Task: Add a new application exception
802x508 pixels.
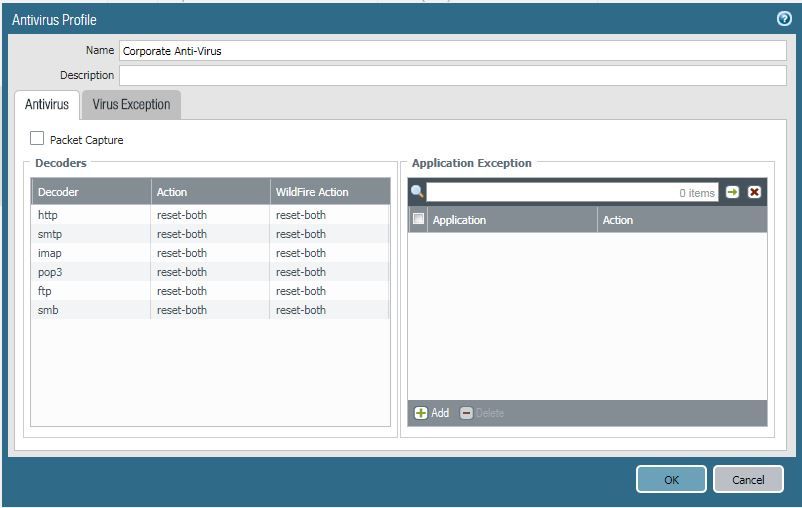Action: click(x=432, y=413)
